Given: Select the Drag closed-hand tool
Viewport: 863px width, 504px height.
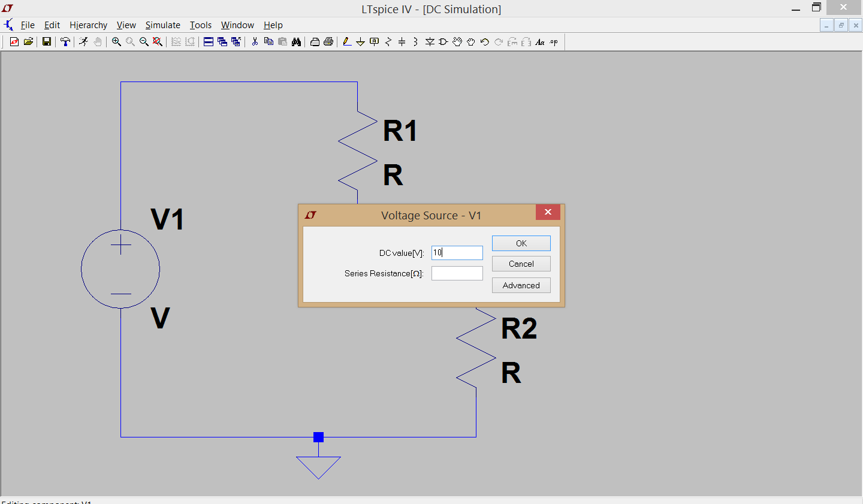Looking at the screenshot, I should 471,42.
